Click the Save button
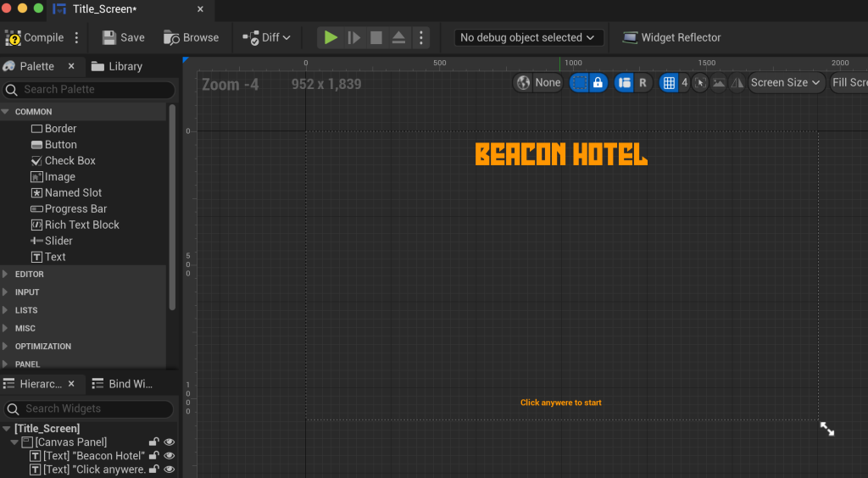This screenshot has height=478, width=868. pos(124,37)
